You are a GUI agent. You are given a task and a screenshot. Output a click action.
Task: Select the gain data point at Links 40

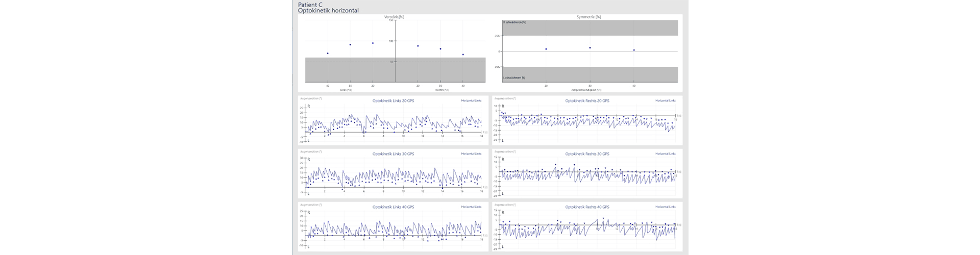click(x=328, y=53)
